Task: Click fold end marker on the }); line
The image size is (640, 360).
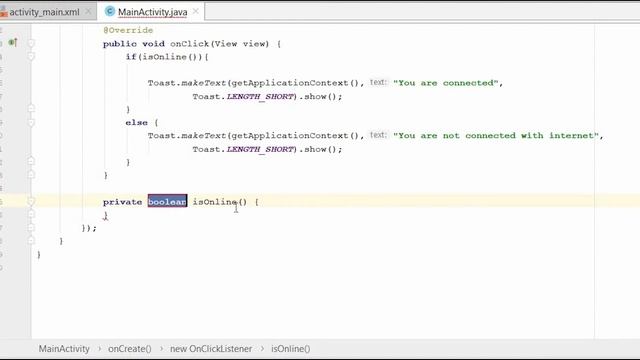Action: coord(31,228)
